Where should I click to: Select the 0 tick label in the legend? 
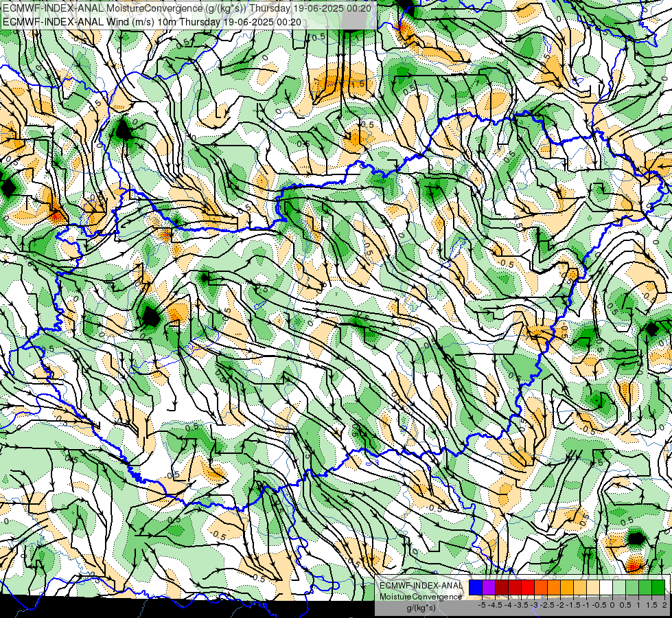pyautogui.click(x=612, y=605)
